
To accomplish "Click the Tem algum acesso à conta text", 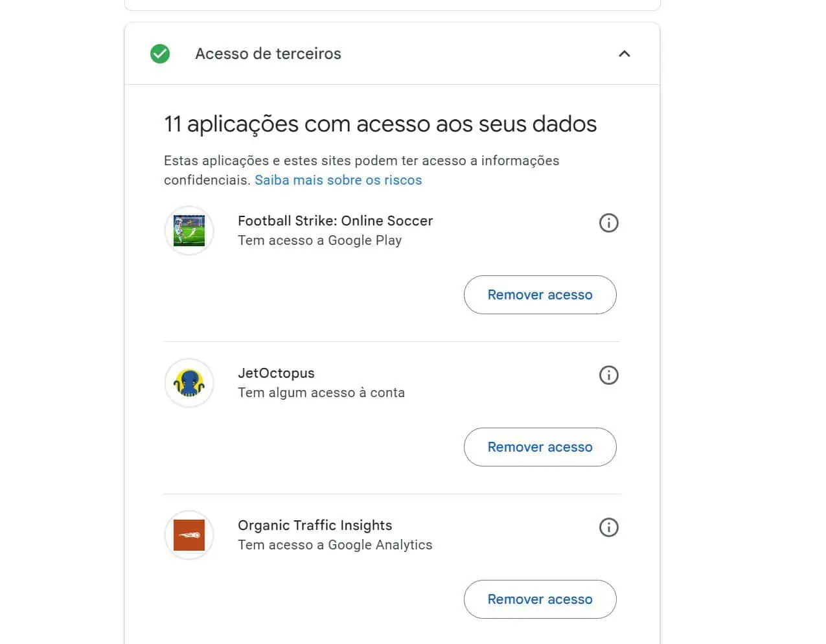I will click(x=321, y=393).
